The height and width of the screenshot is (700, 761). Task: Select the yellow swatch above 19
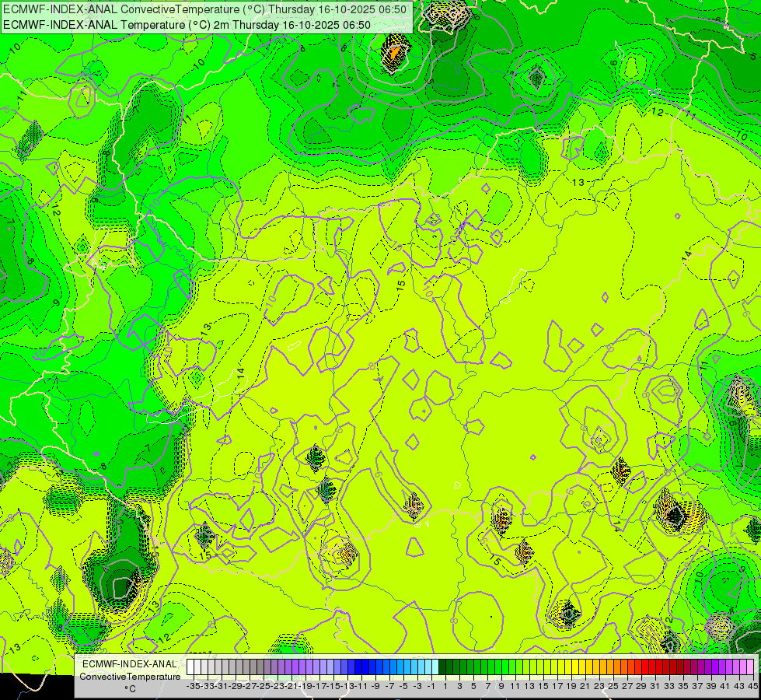(568, 667)
